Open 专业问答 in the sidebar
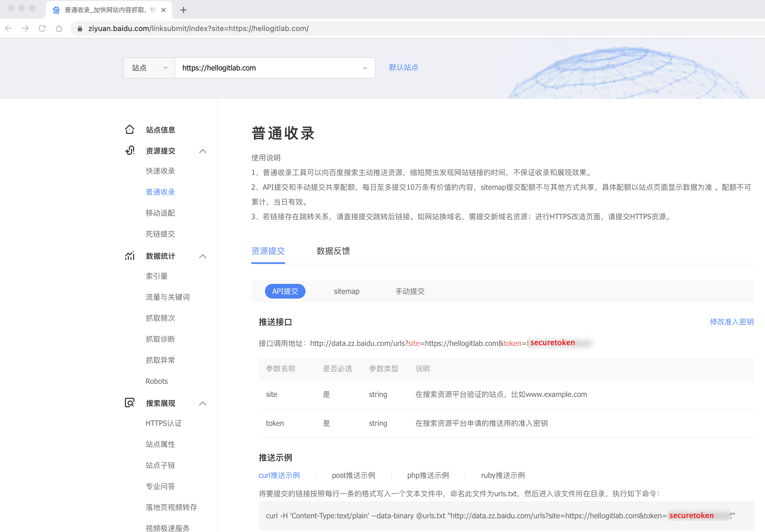765x532 pixels. [160, 486]
